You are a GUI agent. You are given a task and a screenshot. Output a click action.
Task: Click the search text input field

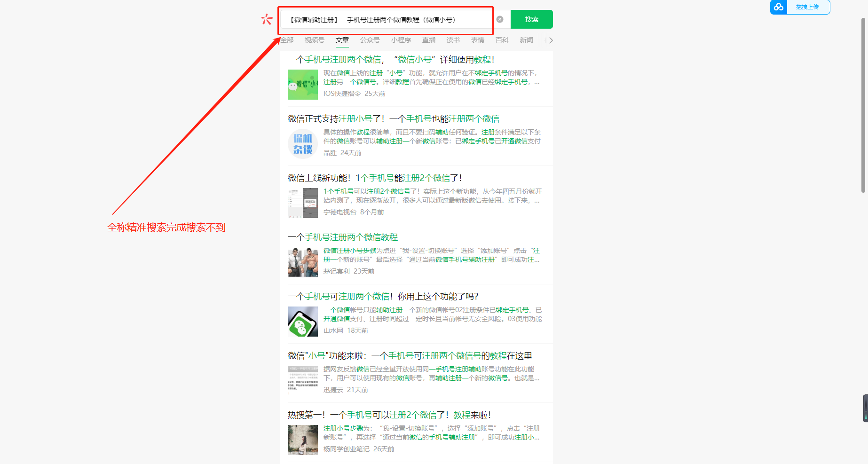pos(386,20)
